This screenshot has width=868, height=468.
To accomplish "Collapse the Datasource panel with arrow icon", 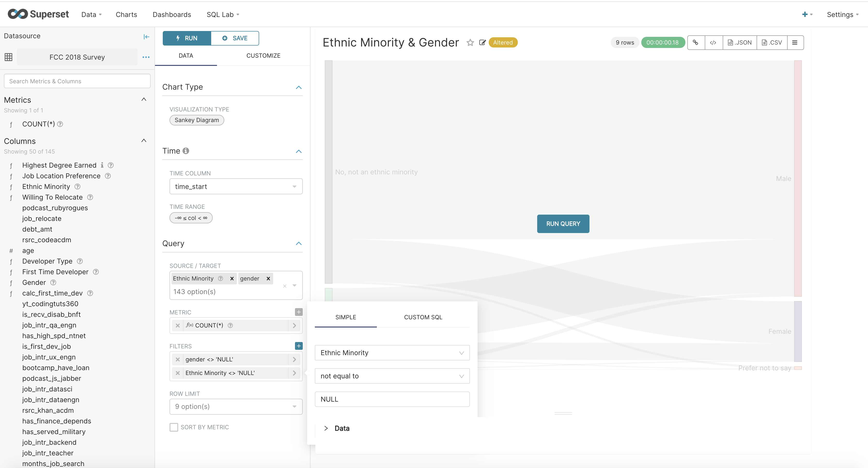I will (146, 37).
